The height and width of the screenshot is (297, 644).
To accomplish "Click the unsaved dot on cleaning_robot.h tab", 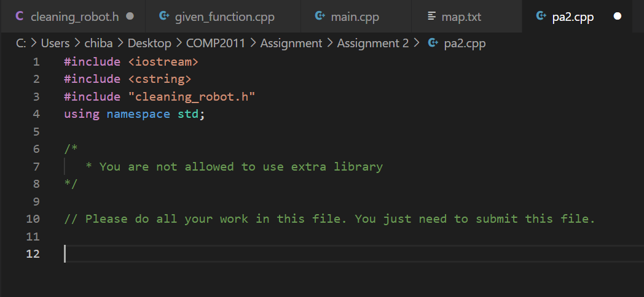I will 130,17.
